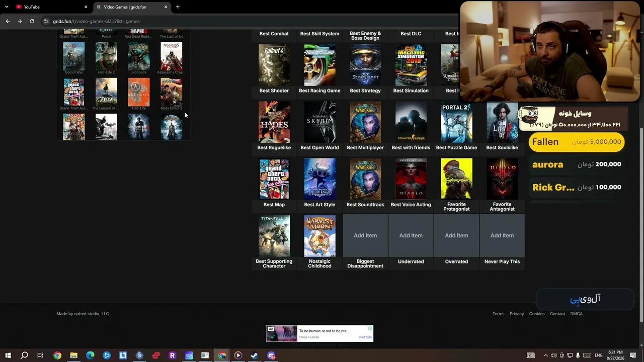Add an item for Biggest Disappointment

[365, 235]
